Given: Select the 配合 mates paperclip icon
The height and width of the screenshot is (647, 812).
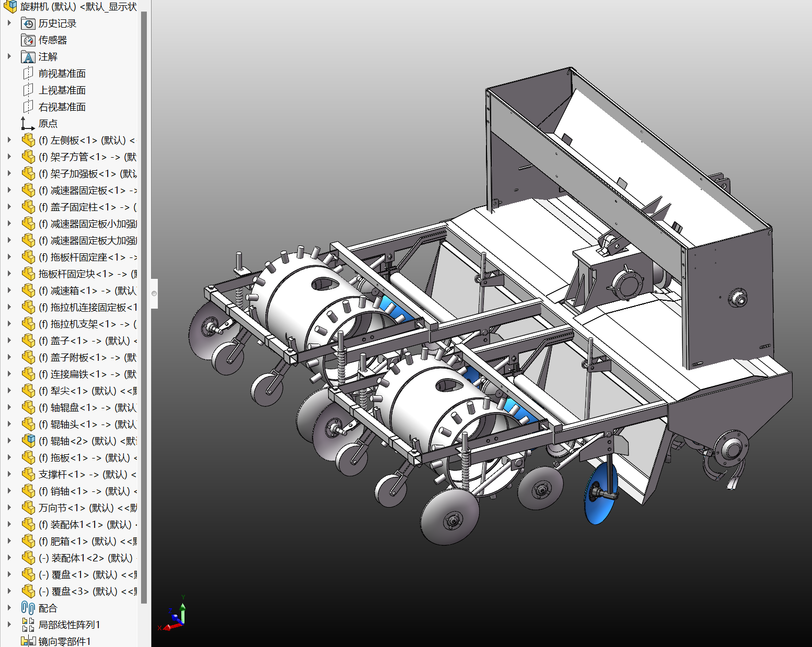Looking at the screenshot, I should coord(28,608).
